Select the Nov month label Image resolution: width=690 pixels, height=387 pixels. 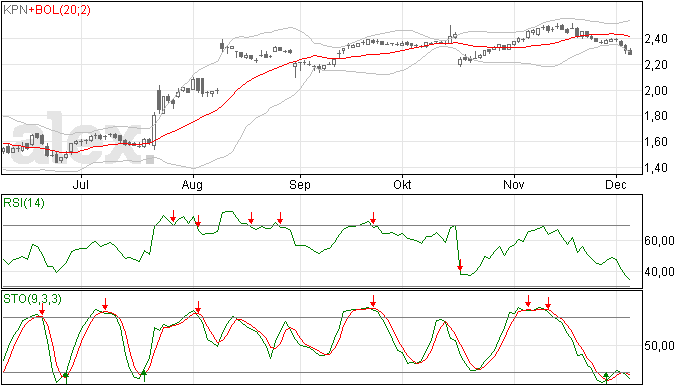coord(514,184)
